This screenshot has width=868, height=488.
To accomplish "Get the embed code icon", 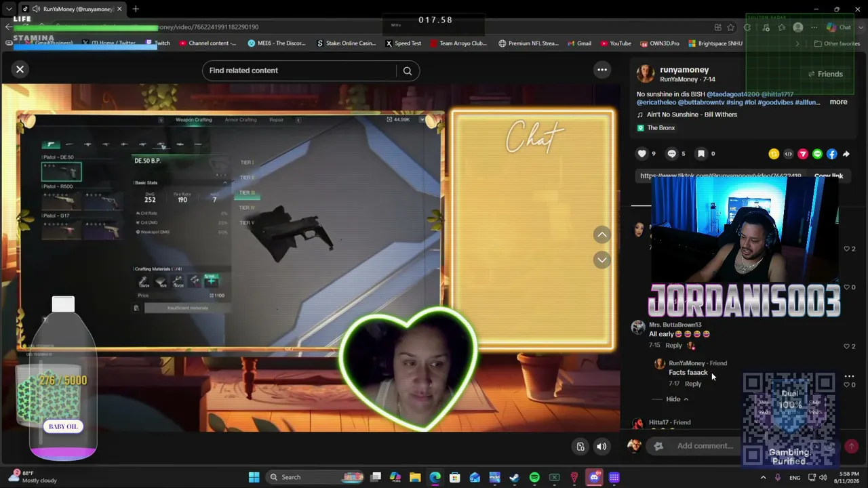I will coord(788,154).
